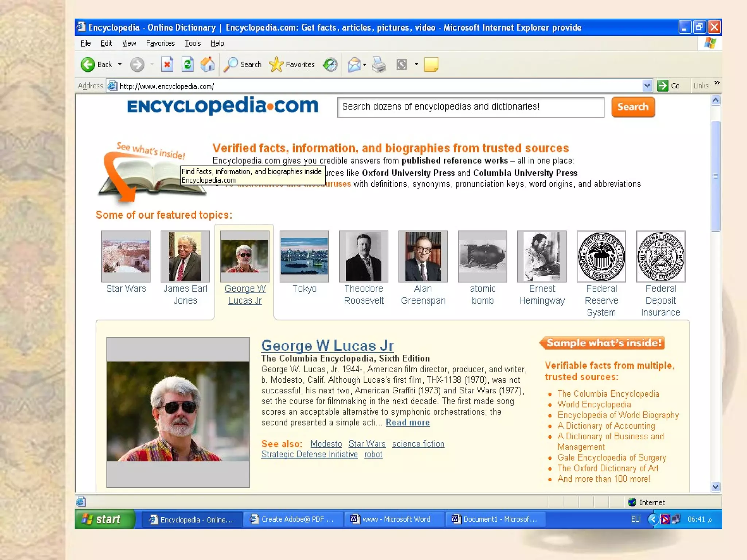Expand the Address bar dropdown

pos(647,86)
